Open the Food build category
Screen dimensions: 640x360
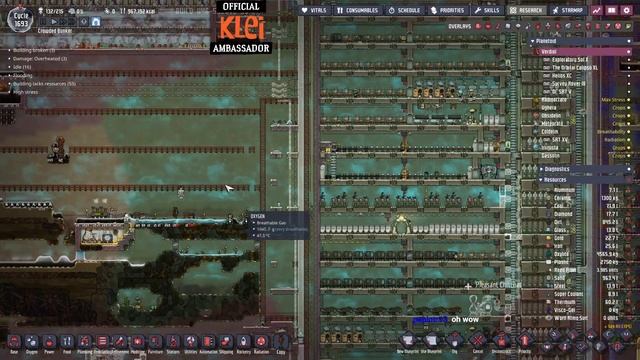point(67,343)
